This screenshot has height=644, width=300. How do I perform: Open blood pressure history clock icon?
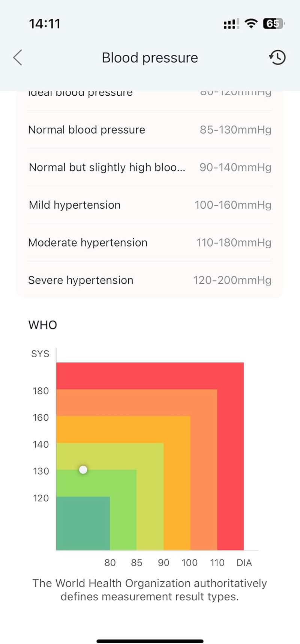pos(277,57)
